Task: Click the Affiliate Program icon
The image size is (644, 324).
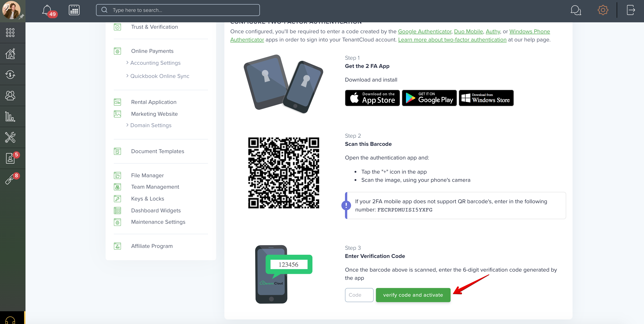Action: tap(117, 246)
